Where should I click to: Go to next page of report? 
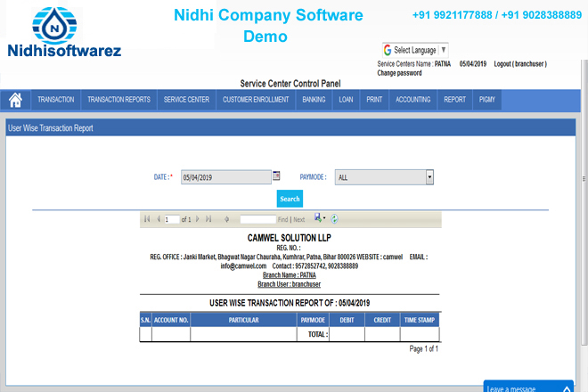[197, 219]
